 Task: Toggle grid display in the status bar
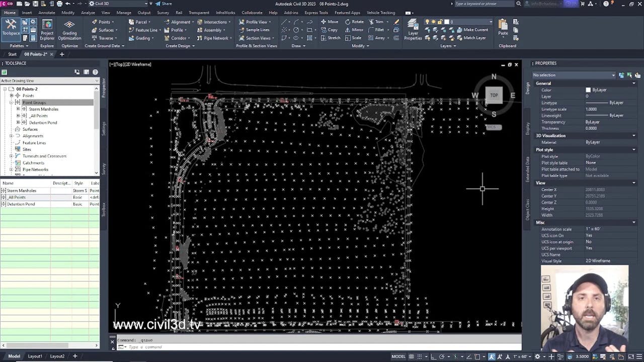(x=412, y=356)
